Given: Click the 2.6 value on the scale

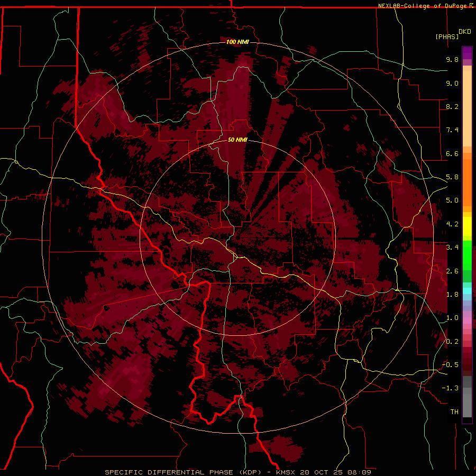Looking at the screenshot, I should (452, 271).
